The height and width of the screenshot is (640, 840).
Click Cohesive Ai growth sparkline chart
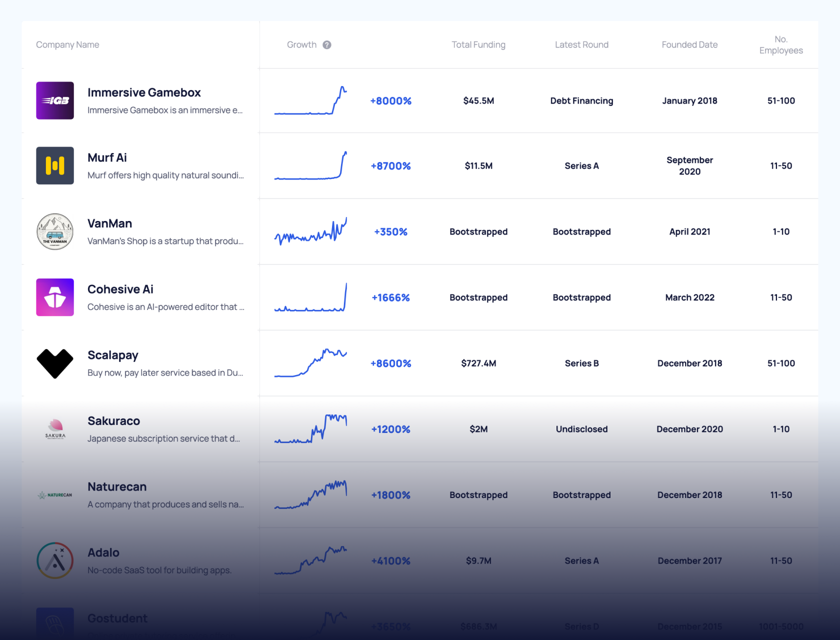(x=310, y=297)
